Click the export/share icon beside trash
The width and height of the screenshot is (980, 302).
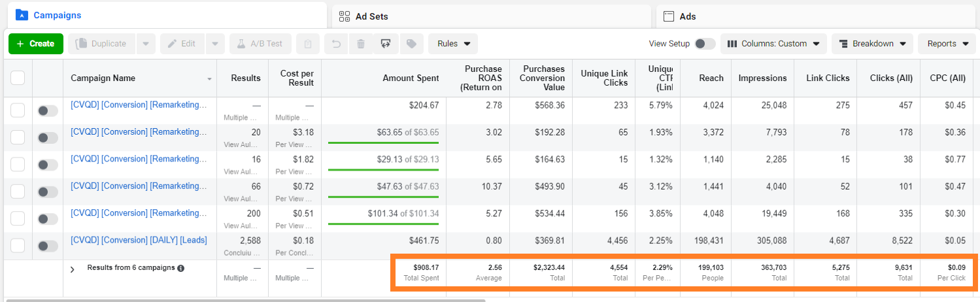386,44
